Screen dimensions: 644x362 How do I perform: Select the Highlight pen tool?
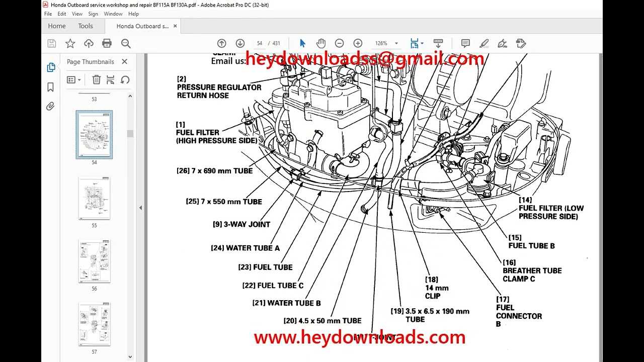point(484,43)
